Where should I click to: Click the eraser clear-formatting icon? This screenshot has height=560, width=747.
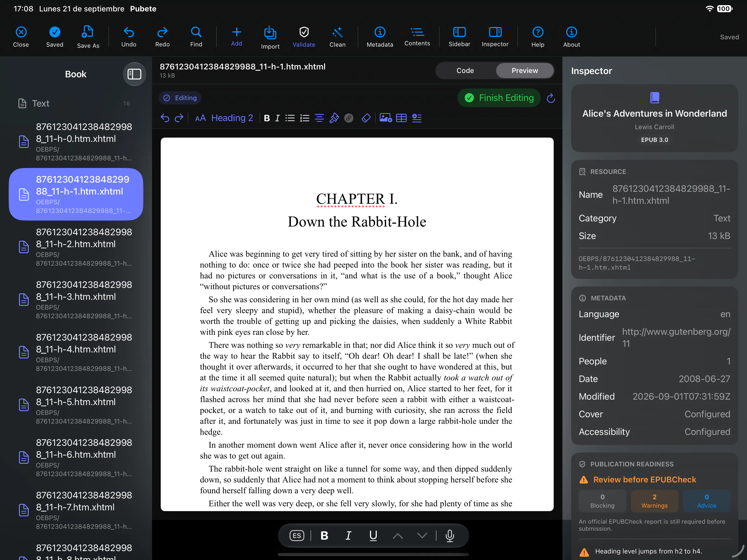click(366, 118)
